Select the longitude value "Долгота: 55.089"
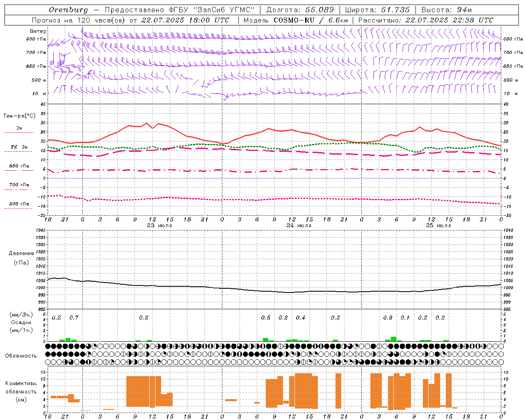Viewport: 525px width, 420px height. [x=300, y=10]
